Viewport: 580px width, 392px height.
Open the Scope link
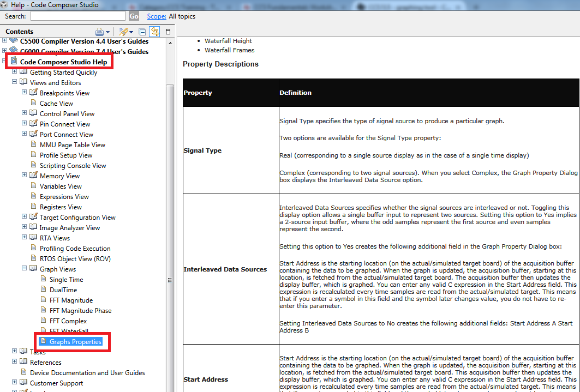[x=157, y=16]
